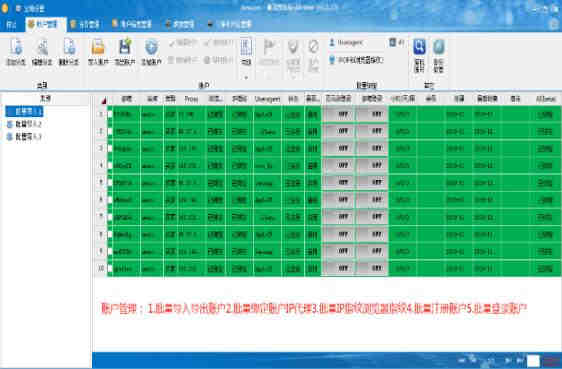Tick the checkbox for row 2
Screen dimensions: 562x369
tap(110, 131)
